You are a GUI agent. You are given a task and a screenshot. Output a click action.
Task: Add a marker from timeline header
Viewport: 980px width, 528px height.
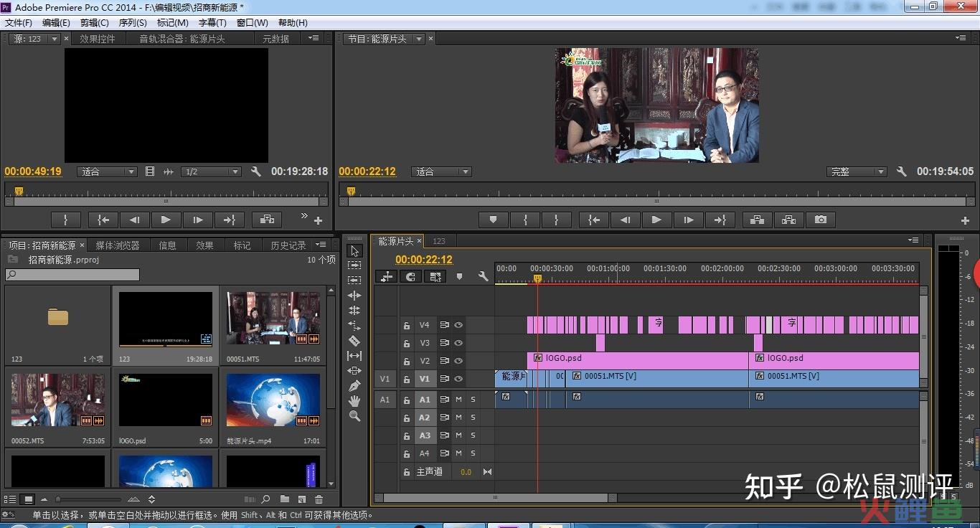tap(460, 276)
